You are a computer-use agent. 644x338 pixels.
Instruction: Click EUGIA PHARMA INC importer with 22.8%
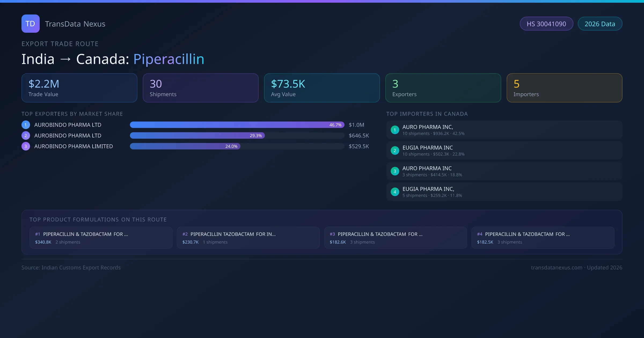(x=504, y=150)
